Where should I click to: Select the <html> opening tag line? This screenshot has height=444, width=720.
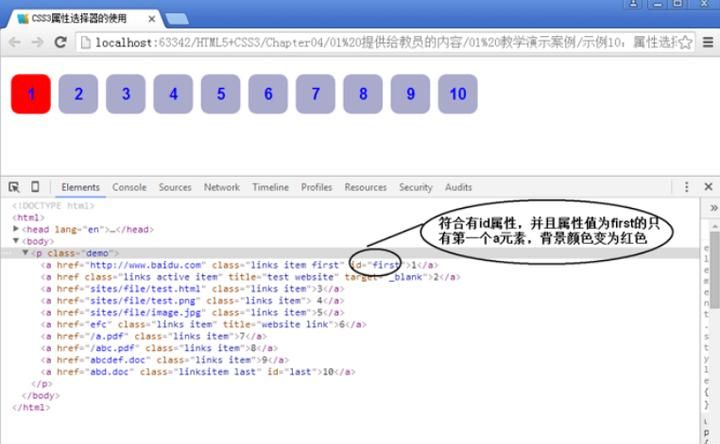28,217
